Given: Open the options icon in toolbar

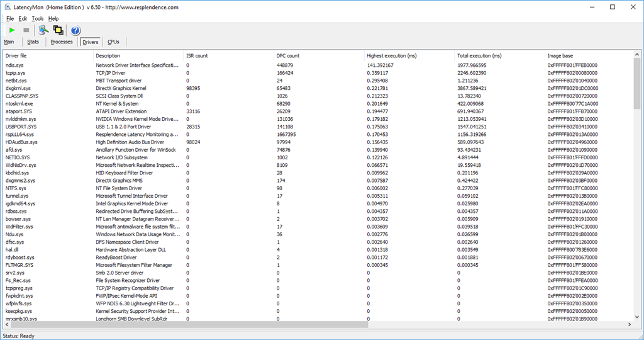Looking at the screenshot, I should coord(43,30).
